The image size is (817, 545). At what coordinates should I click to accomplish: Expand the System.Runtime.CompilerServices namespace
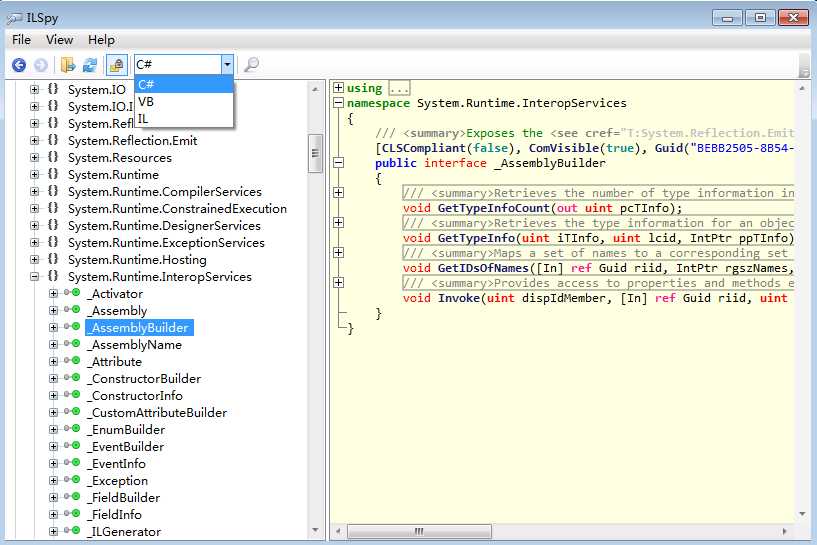(x=34, y=192)
